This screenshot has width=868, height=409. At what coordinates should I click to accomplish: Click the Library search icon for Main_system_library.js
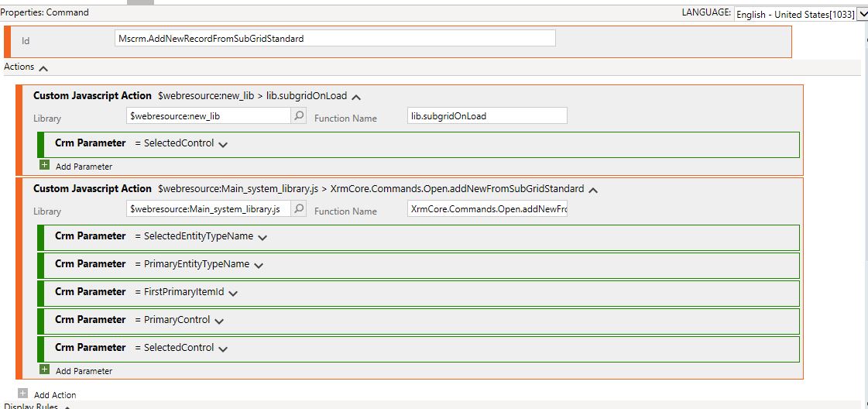click(x=299, y=208)
